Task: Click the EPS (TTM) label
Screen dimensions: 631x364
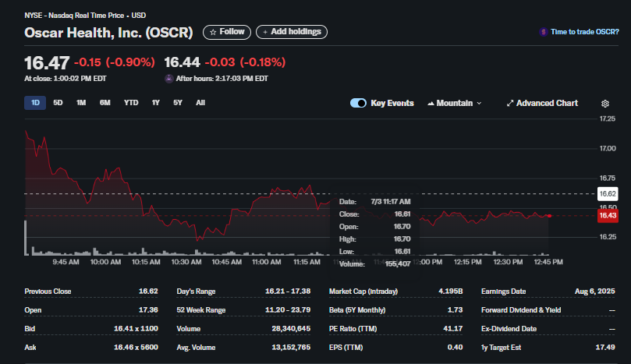Action: point(346,347)
